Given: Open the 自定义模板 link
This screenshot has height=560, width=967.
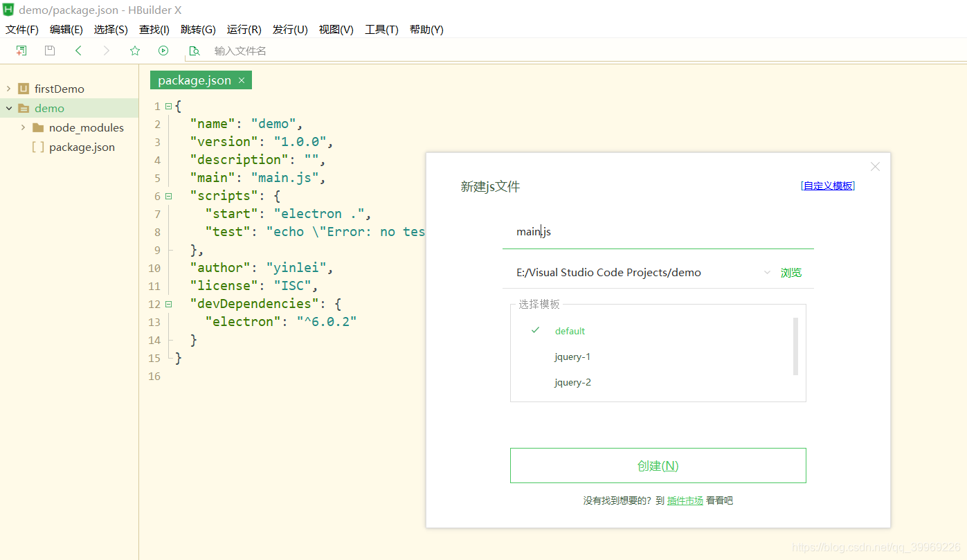Looking at the screenshot, I should point(827,186).
